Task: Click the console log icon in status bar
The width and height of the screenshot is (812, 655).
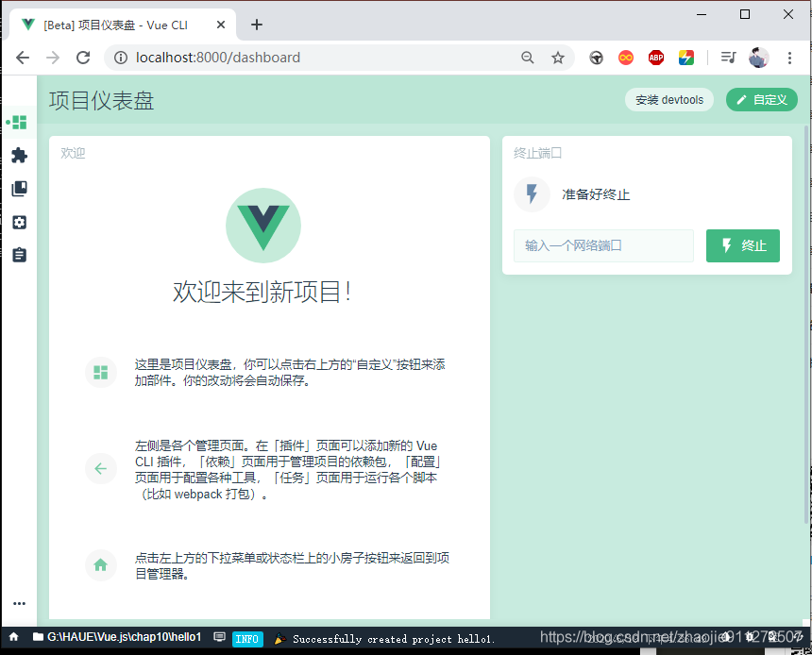Action: coord(220,637)
